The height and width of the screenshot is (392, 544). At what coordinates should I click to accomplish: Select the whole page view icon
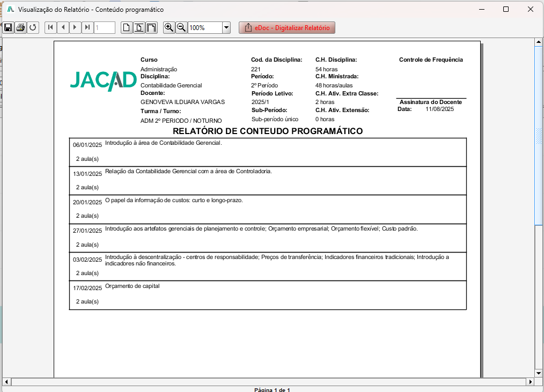coord(127,27)
